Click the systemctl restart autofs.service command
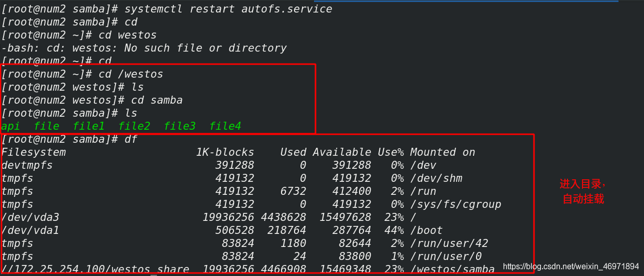The width and height of the screenshot is (644, 276). [228, 9]
